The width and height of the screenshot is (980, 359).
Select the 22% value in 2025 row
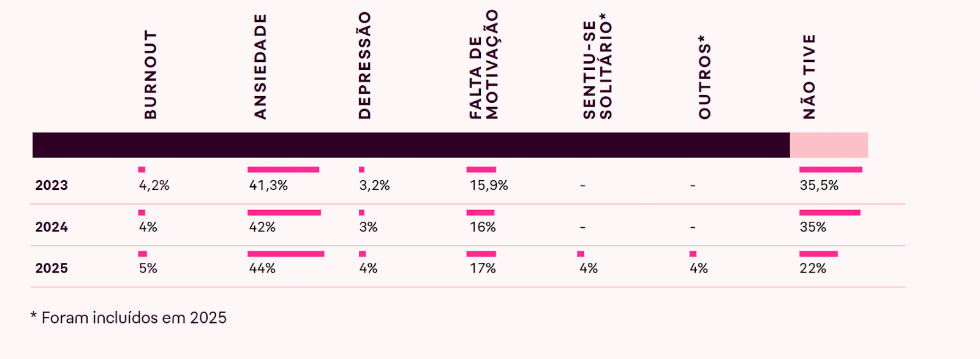point(813,268)
